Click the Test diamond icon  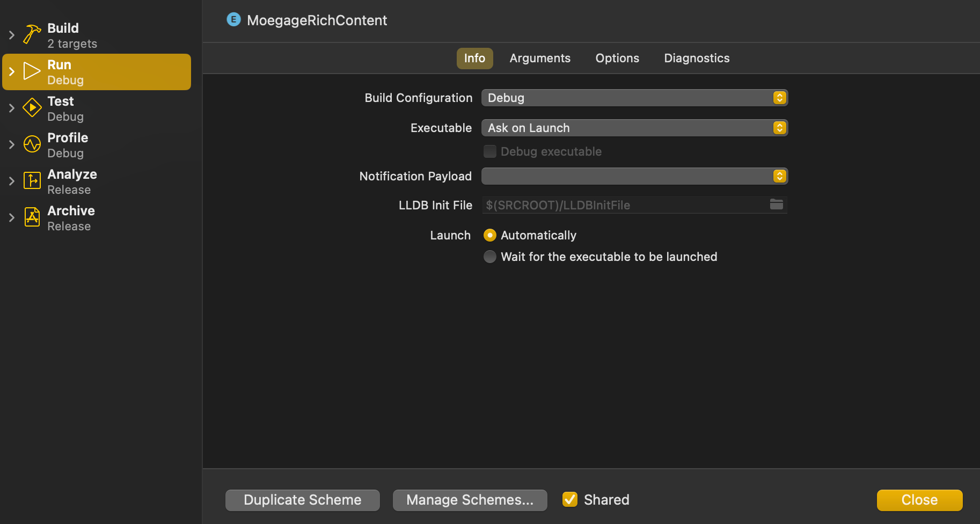click(x=32, y=108)
